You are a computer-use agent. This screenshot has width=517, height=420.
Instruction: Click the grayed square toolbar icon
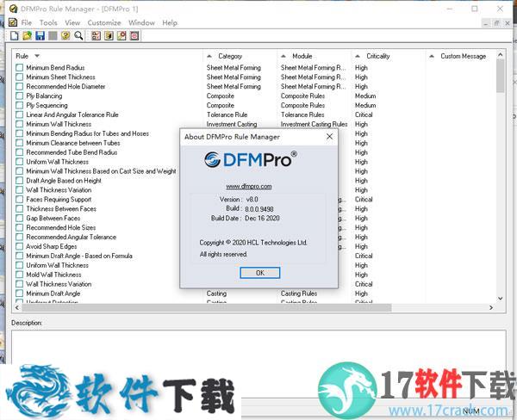point(53,35)
